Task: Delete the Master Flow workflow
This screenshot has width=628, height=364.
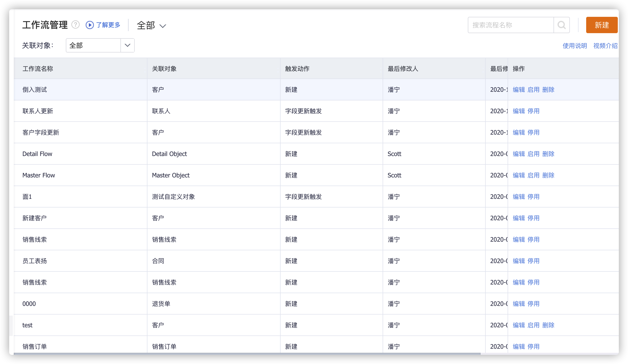Action: 548,175
